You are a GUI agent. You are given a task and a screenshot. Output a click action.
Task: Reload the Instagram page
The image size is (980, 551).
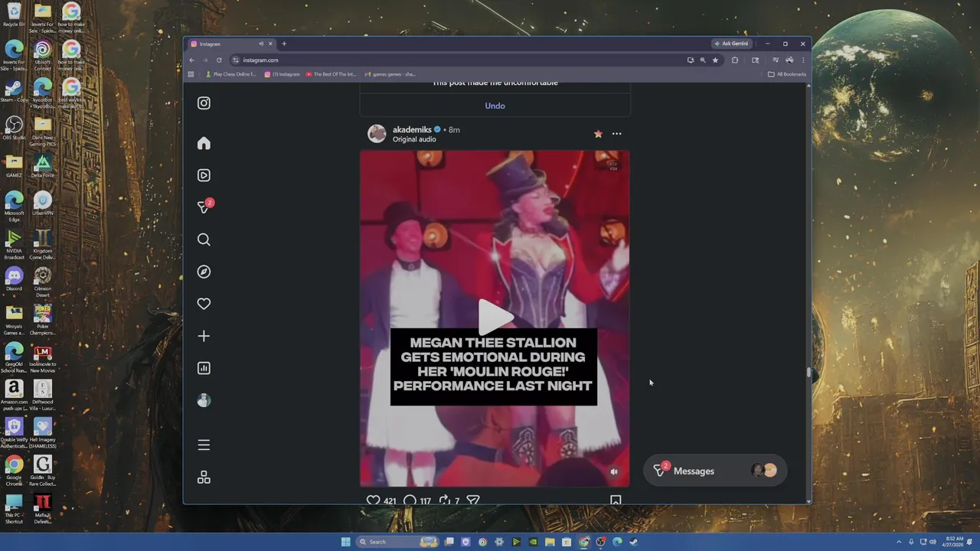[219, 60]
